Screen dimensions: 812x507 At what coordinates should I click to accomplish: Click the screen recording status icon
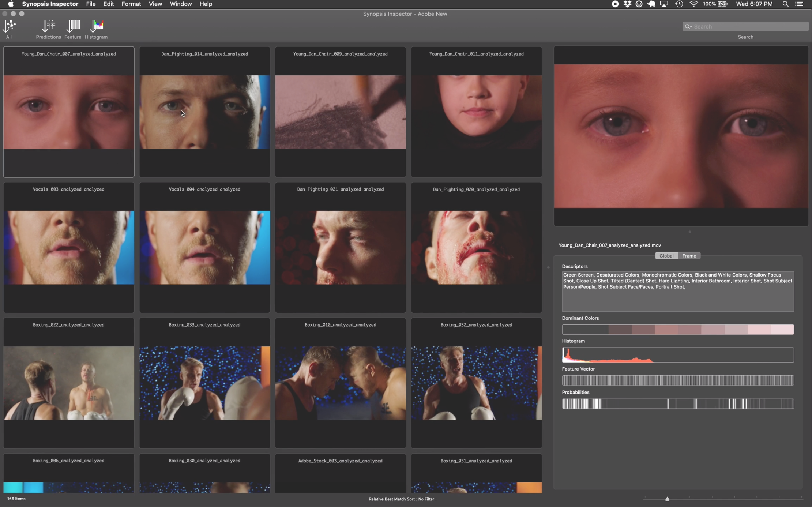pyautogui.click(x=615, y=4)
